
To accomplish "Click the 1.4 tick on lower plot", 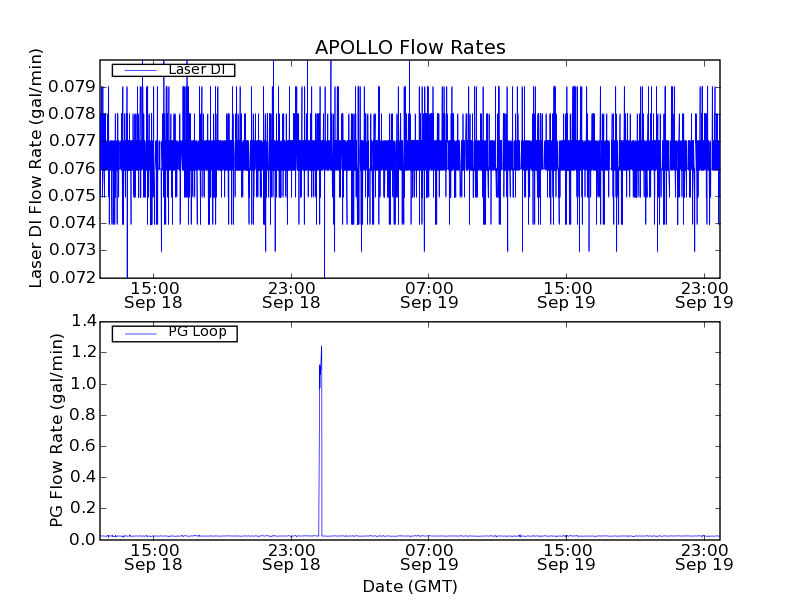I will pyautogui.click(x=82, y=321).
